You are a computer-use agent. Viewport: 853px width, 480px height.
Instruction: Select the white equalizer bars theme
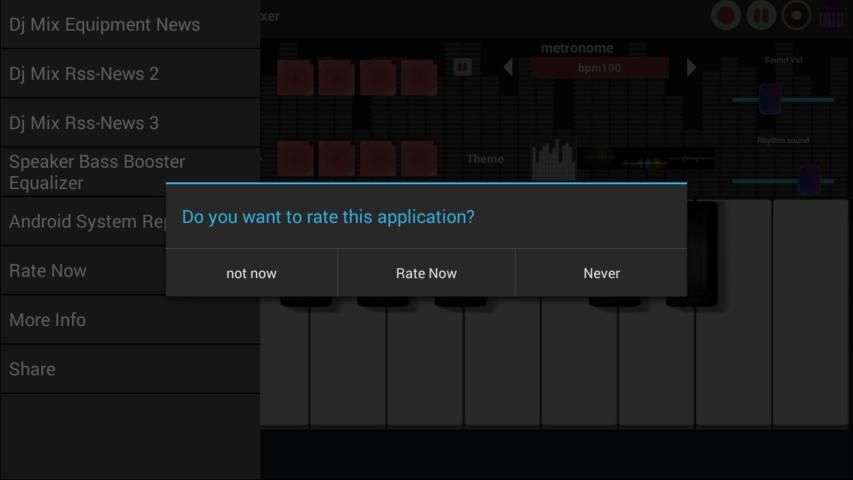coord(553,158)
